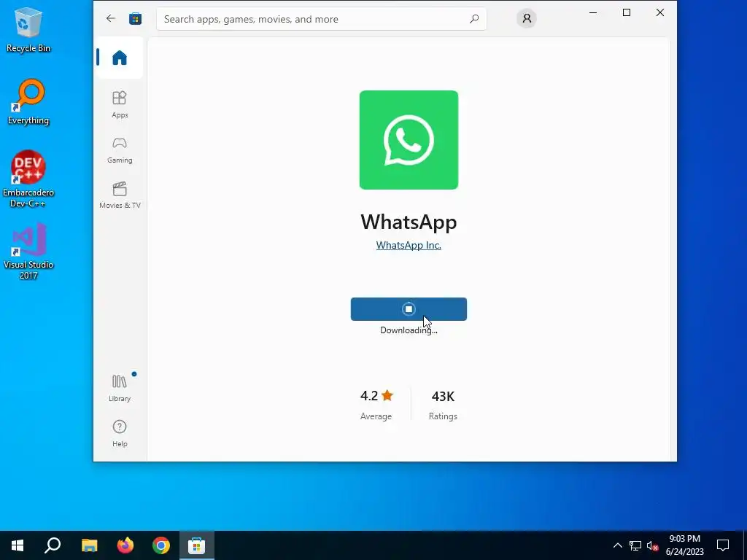Click the WhatsApp title text

click(409, 222)
